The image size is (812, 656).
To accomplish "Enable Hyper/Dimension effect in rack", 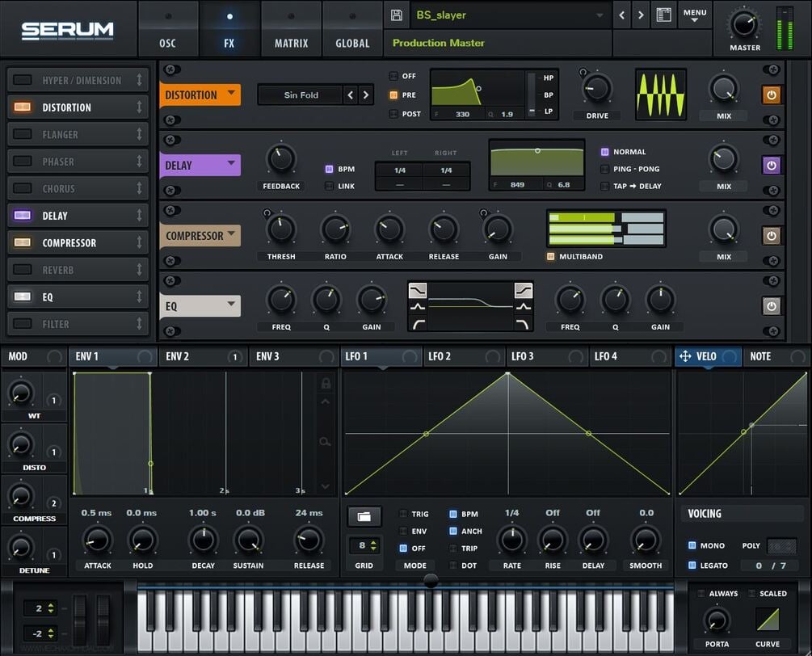I will coord(23,80).
